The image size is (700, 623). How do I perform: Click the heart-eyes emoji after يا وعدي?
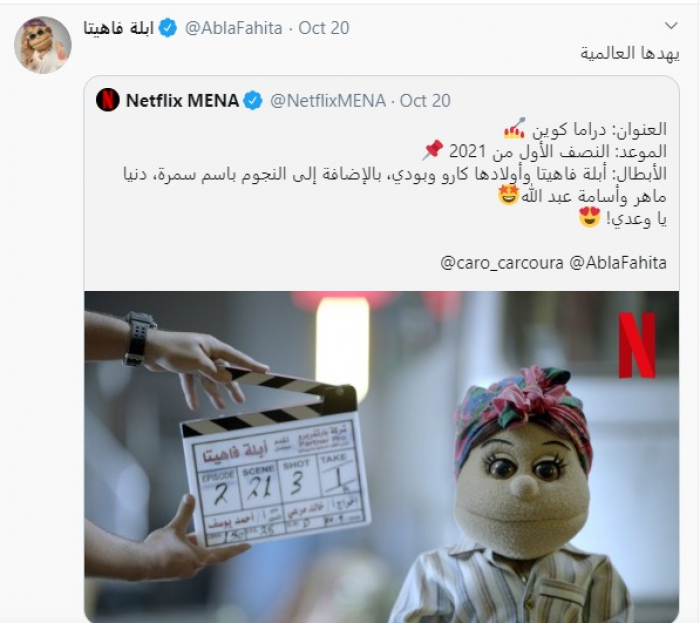pyautogui.click(x=589, y=218)
